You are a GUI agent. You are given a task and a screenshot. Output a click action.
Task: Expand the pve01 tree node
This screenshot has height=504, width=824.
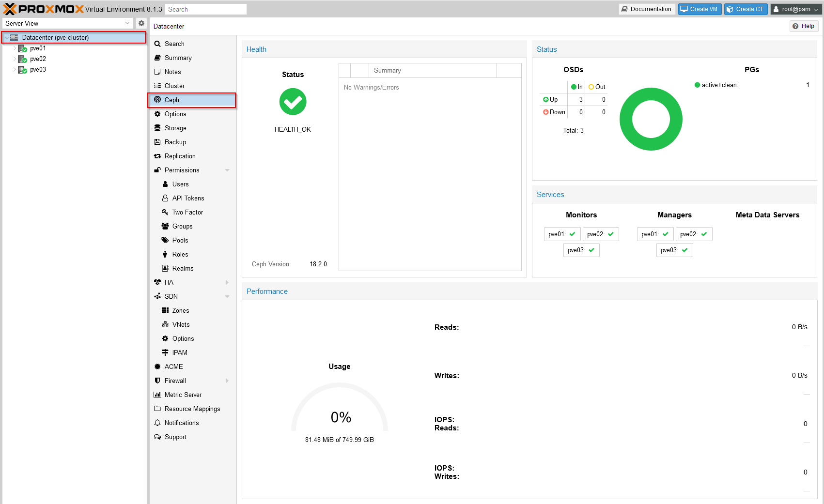[15, 48]
